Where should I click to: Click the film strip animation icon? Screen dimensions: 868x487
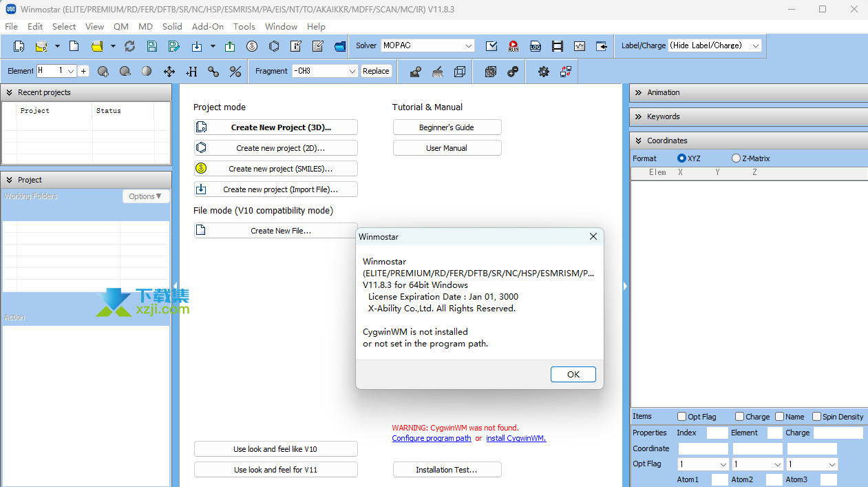click(x=558, y=46)
